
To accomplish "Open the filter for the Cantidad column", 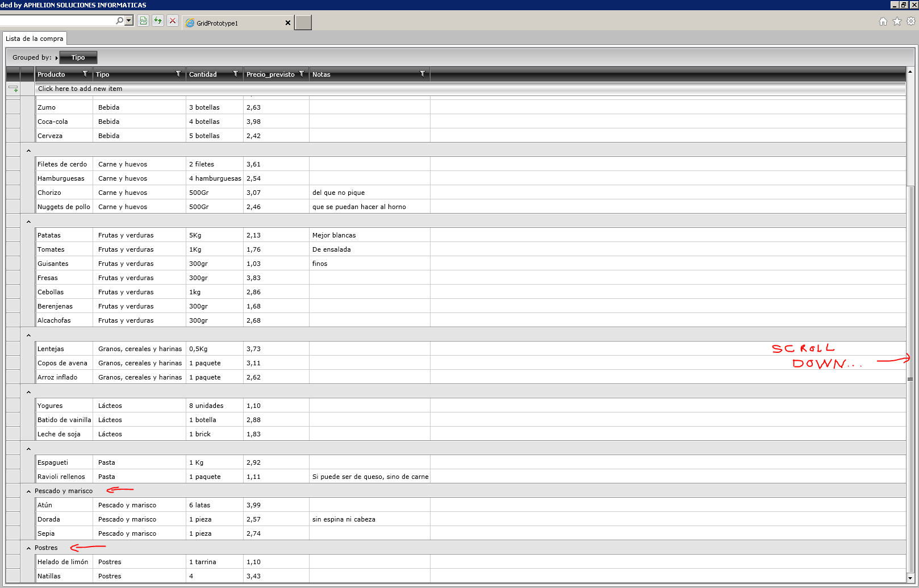I will [236, 74].
